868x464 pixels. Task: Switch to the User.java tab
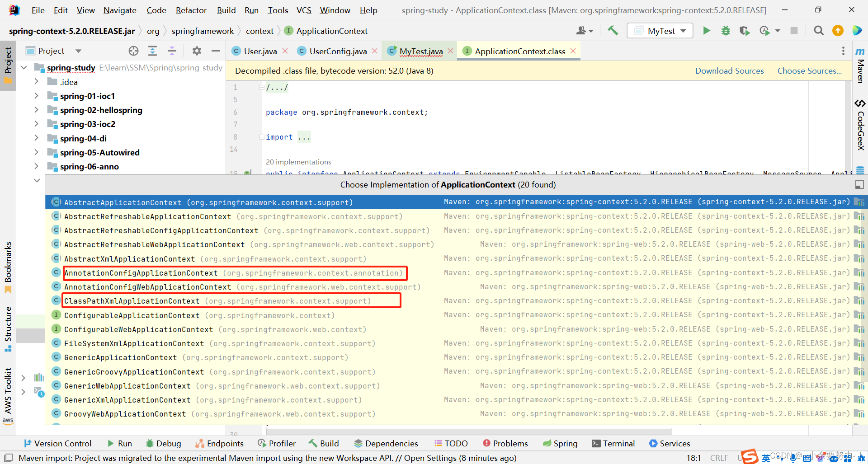[x=260, y=51]
